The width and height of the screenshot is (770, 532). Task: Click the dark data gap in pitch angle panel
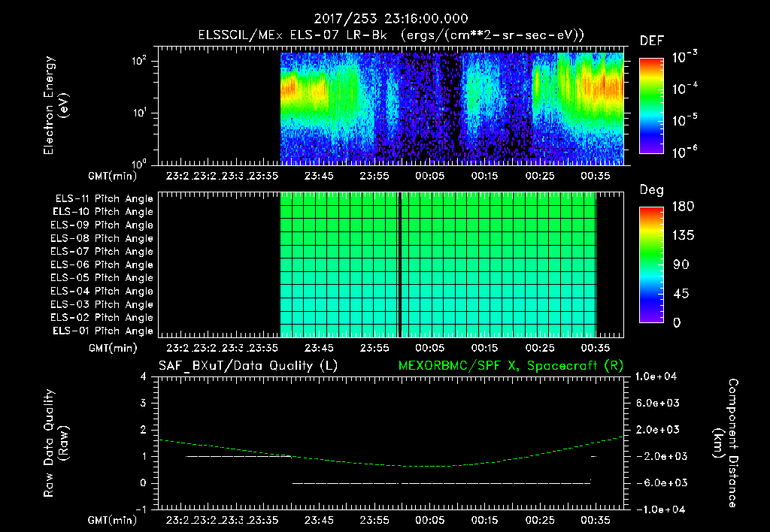coord(400,264)
